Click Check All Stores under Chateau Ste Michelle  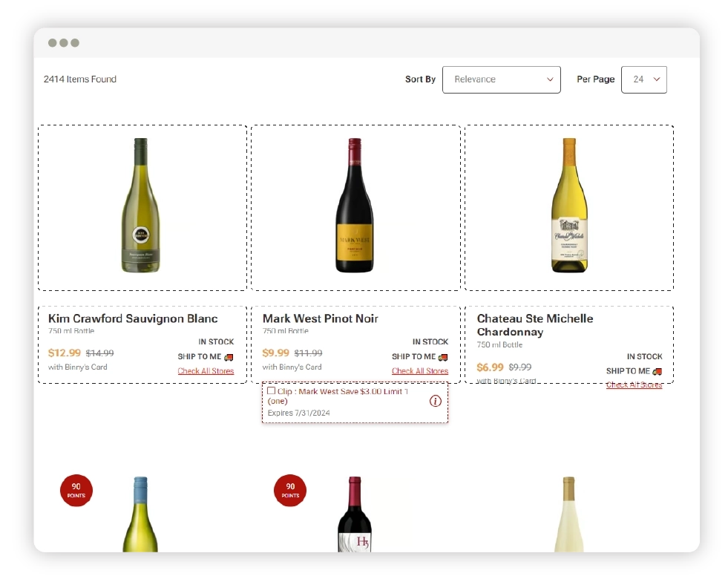pos(634,385)
